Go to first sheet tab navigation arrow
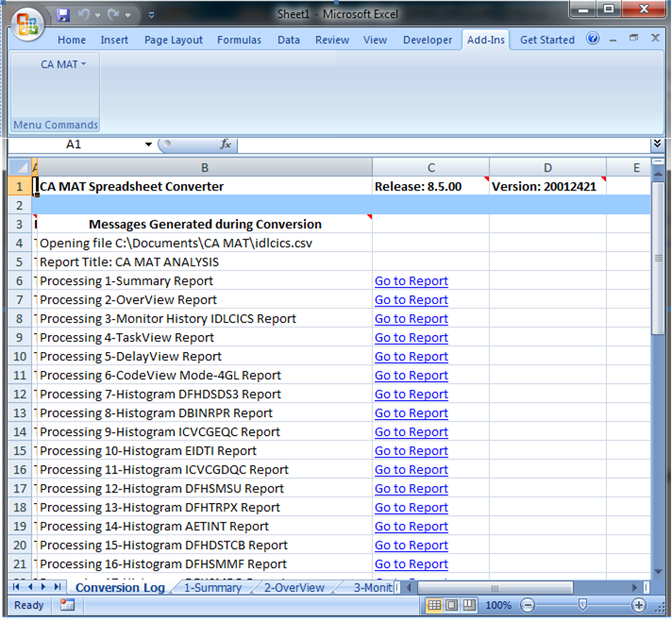Image resolution: width=672 pixels, height=620 pixels. coord(16,587)
